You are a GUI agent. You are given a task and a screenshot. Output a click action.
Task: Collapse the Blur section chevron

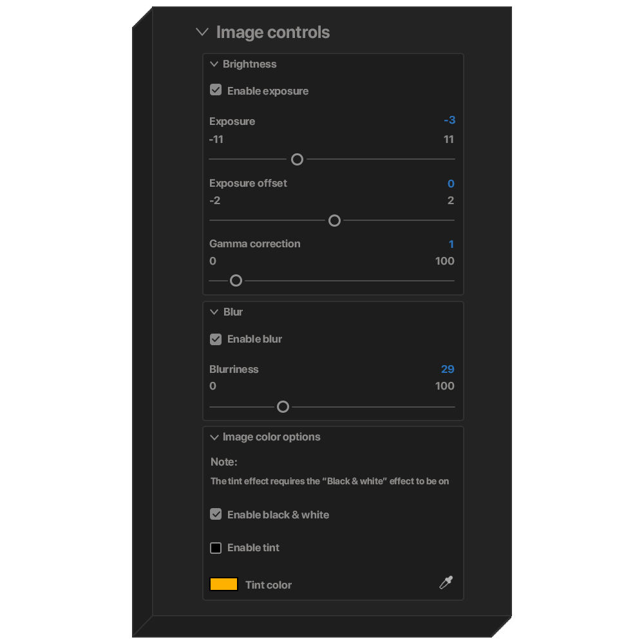coord(214,312)
